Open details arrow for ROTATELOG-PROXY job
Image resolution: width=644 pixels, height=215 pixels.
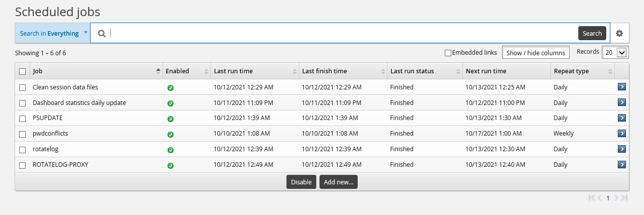622,165
